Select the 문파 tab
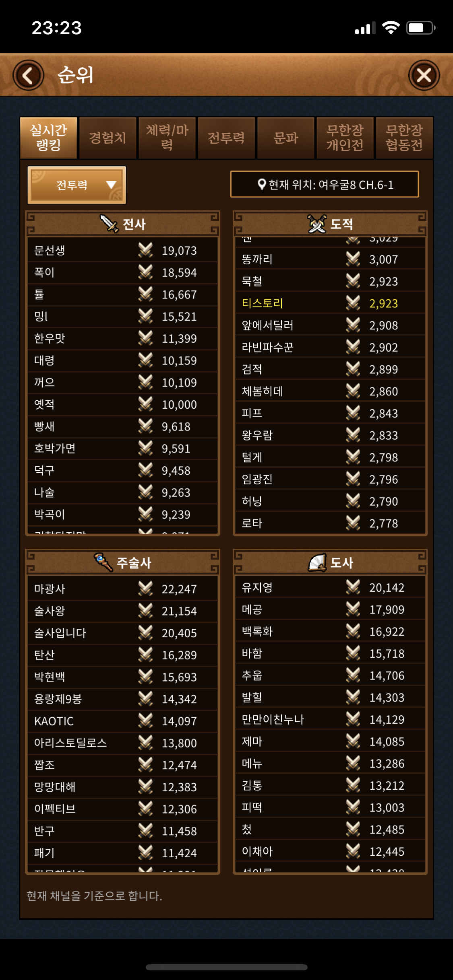 coord(285,138)
